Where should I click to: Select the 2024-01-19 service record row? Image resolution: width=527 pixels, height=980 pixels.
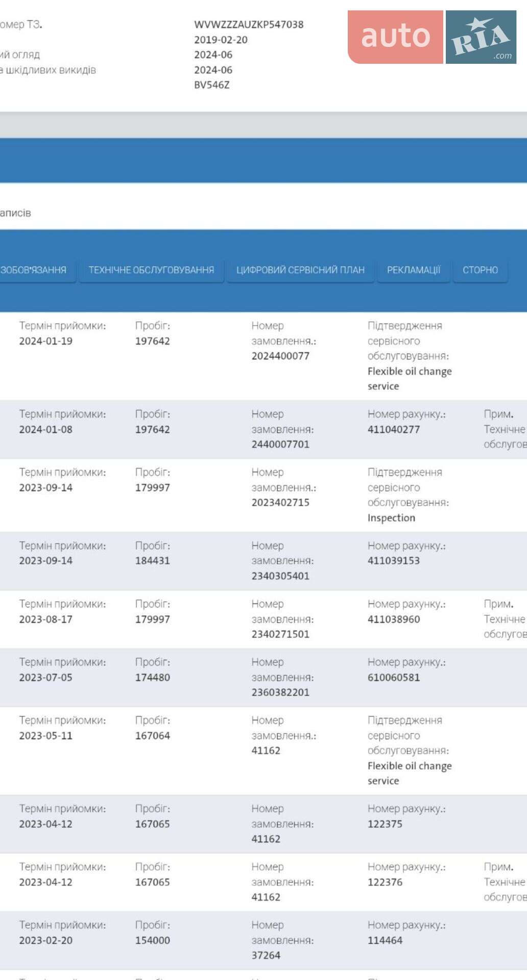(x=263, y=356)
